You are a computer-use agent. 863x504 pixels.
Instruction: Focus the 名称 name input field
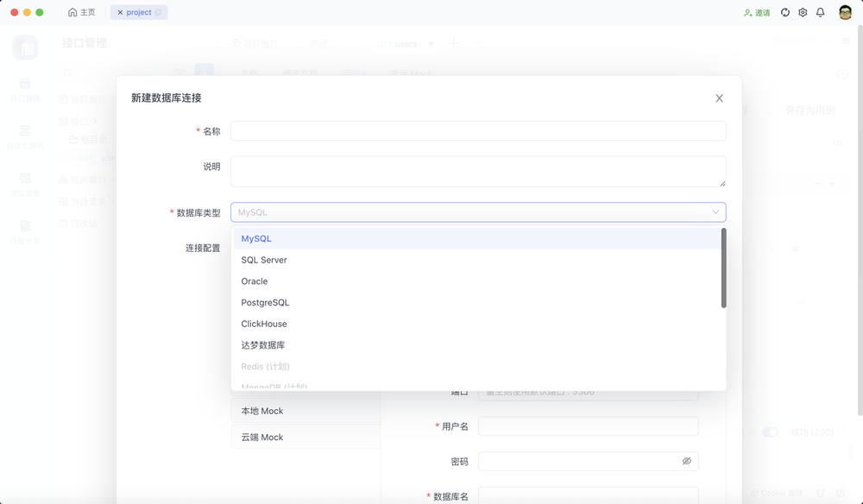click(x=478, y=131)
